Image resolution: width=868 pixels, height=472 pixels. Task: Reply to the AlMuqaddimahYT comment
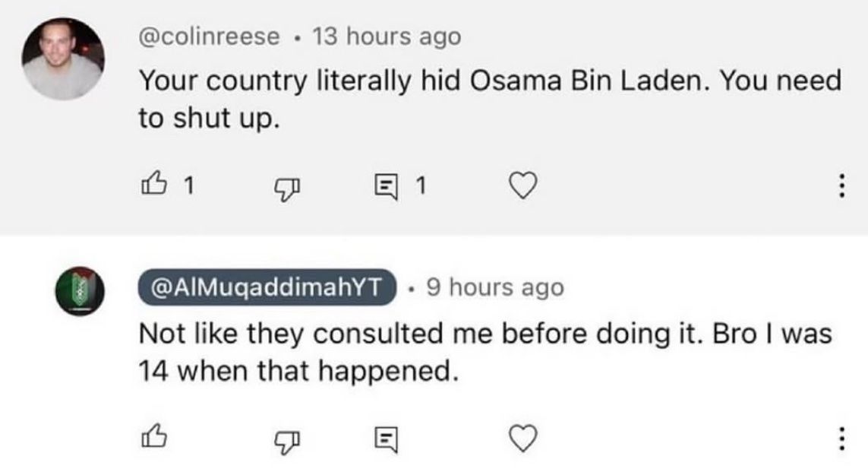pos(386,437)
